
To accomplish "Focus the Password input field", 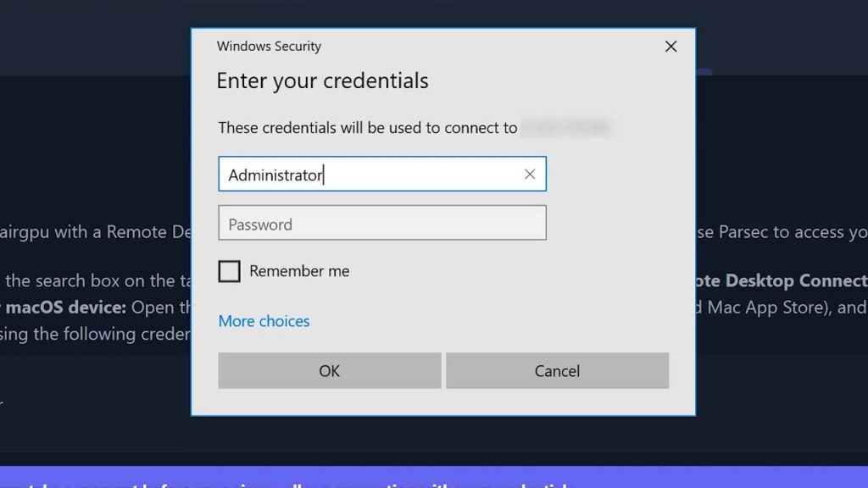I will coord(382,223).
